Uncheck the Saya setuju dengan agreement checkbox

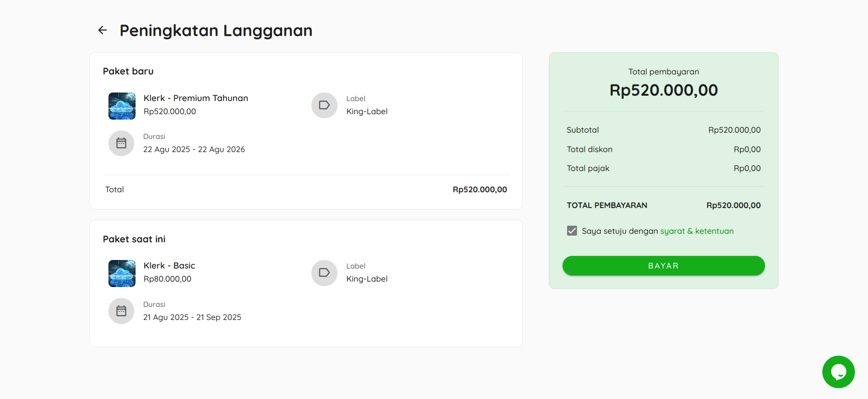572,231
